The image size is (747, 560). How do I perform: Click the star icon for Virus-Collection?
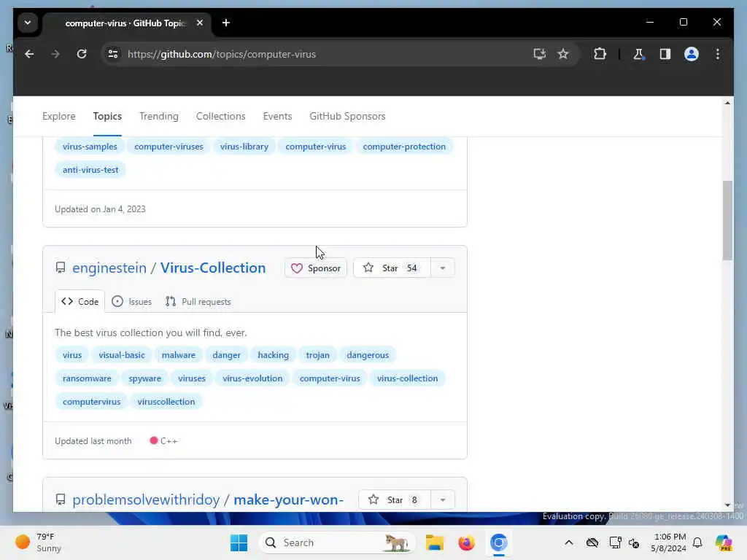368,268
